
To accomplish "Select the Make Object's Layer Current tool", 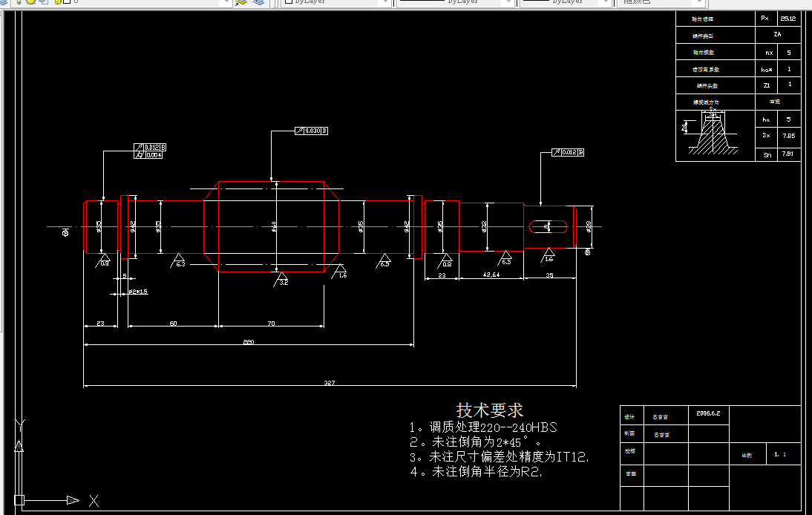I will [x=240, y=4].
